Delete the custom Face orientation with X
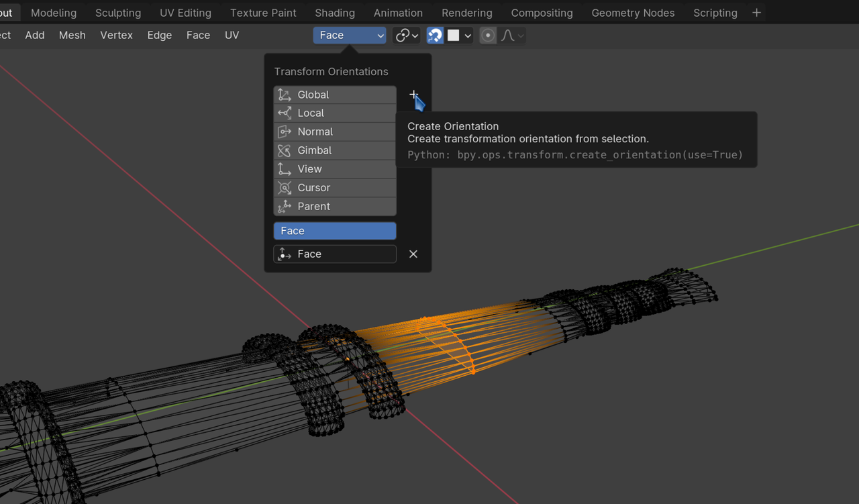 (413, 254)
